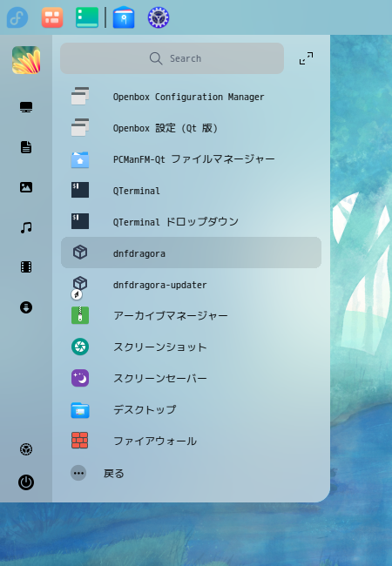Open Computer from the monitor sidebar icon
Image resolution: width=392 pixels, height=566 pixels.
pyautogui.click(x=26, y=107)
